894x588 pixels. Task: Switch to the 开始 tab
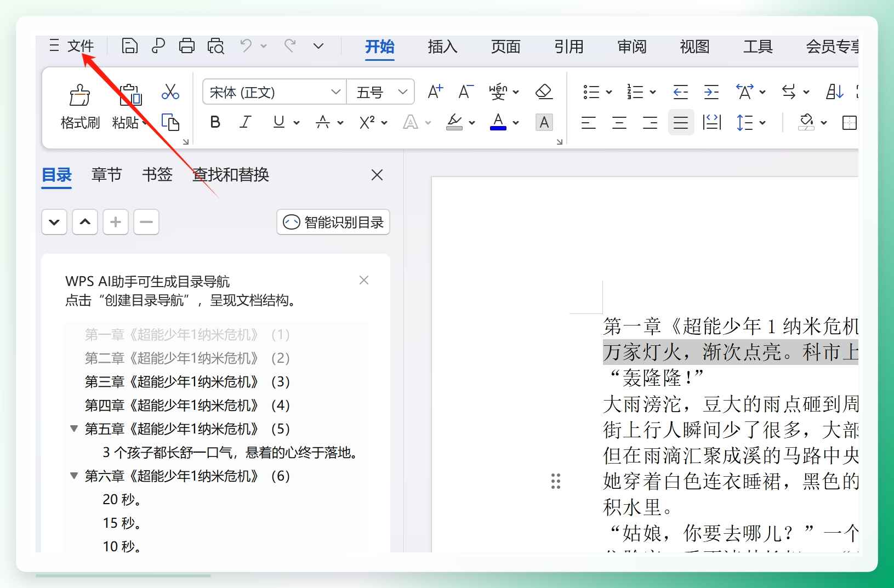(x=380, y=47)
